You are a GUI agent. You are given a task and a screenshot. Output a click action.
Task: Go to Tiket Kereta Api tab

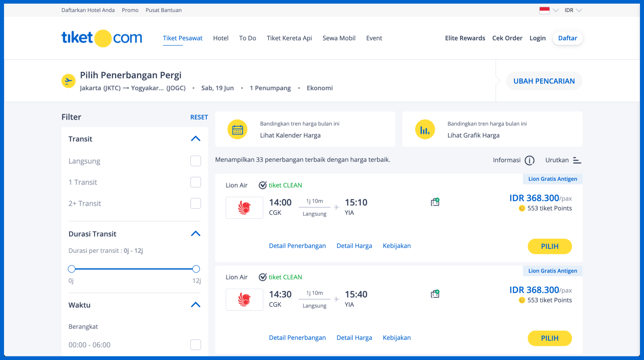tap(289, 38)
